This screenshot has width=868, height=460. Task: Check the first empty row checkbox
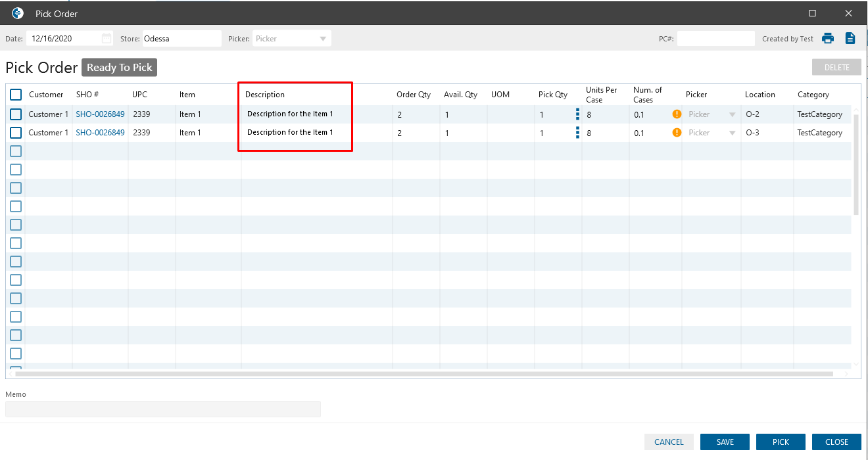(x=16, y=151)
